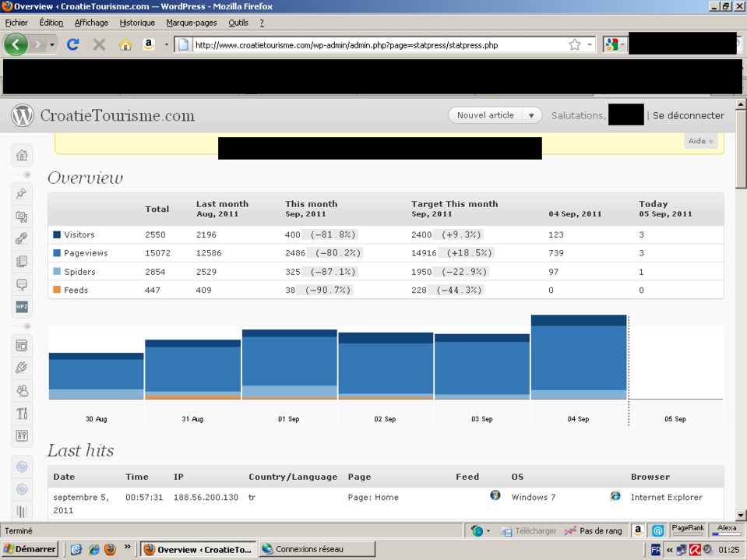This screenshot has width=747, height=560.
Task: Open the Nouvel article dropdown arrow
Action: click(x=532, y=116)
